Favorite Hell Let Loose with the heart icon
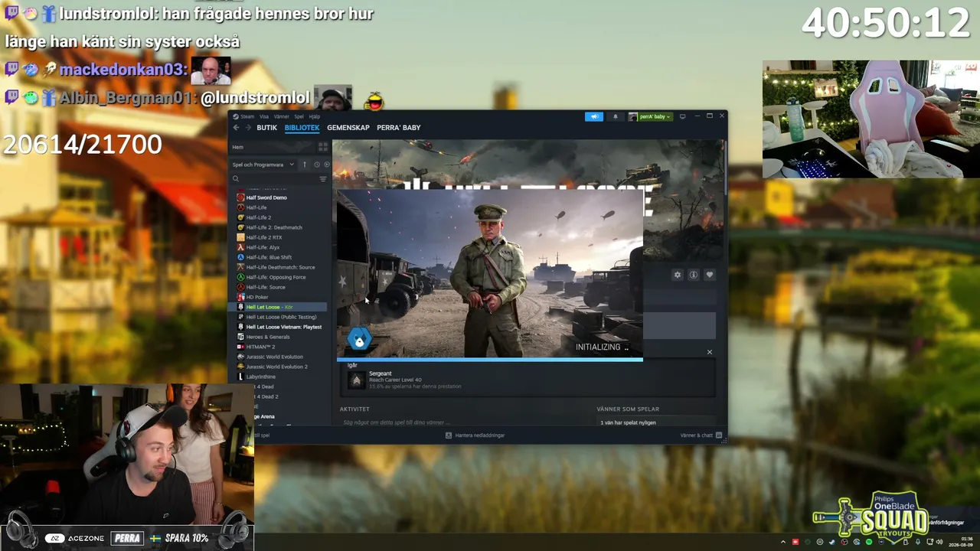 710,275
